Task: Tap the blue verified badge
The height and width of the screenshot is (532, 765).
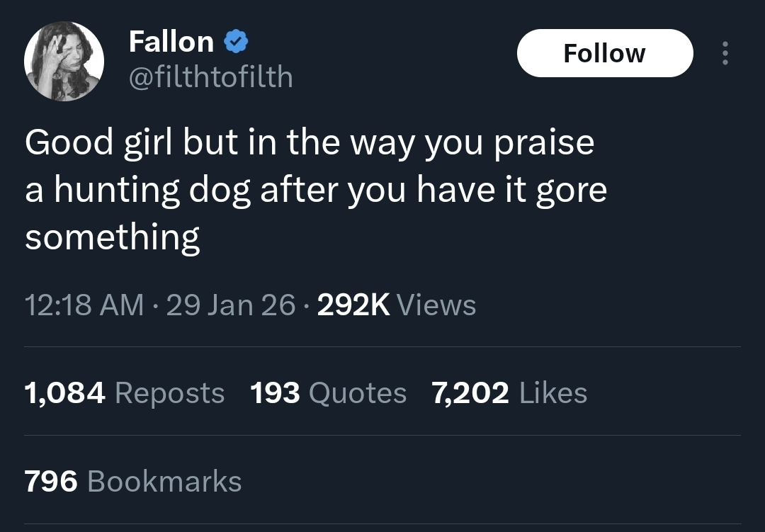Action: 236,43
